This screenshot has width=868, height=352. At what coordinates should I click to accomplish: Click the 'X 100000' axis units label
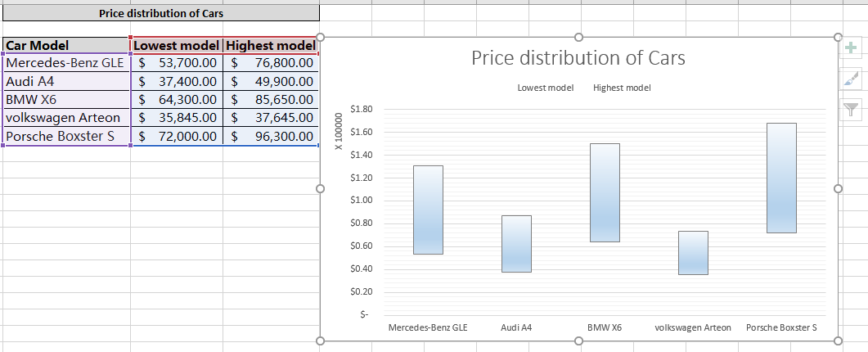(x=339, y=131)
